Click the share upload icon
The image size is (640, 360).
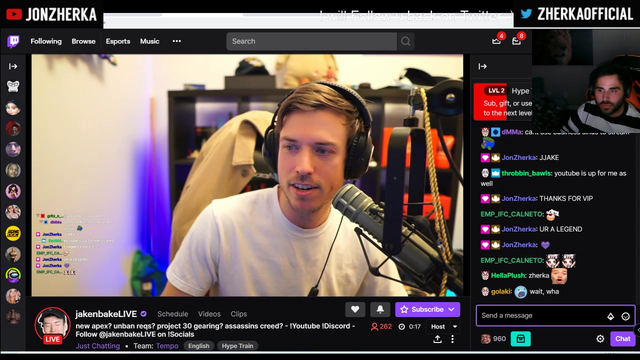click(437, 339)
